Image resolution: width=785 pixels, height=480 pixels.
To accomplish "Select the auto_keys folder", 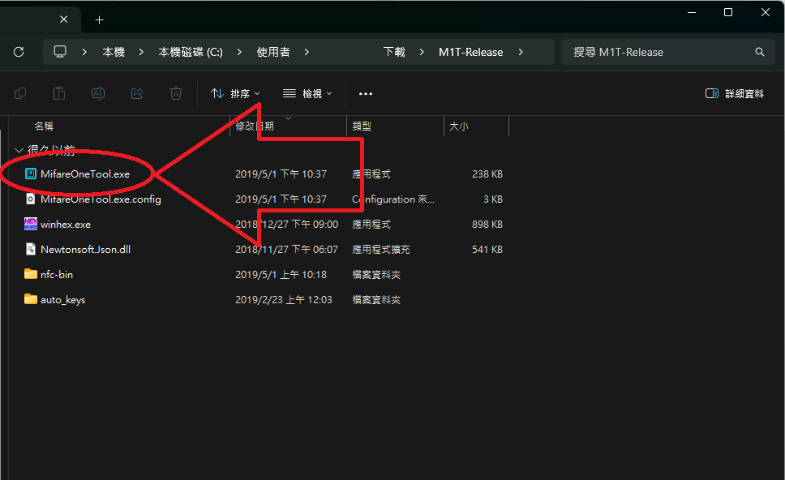I will click(x=63, y=299).
